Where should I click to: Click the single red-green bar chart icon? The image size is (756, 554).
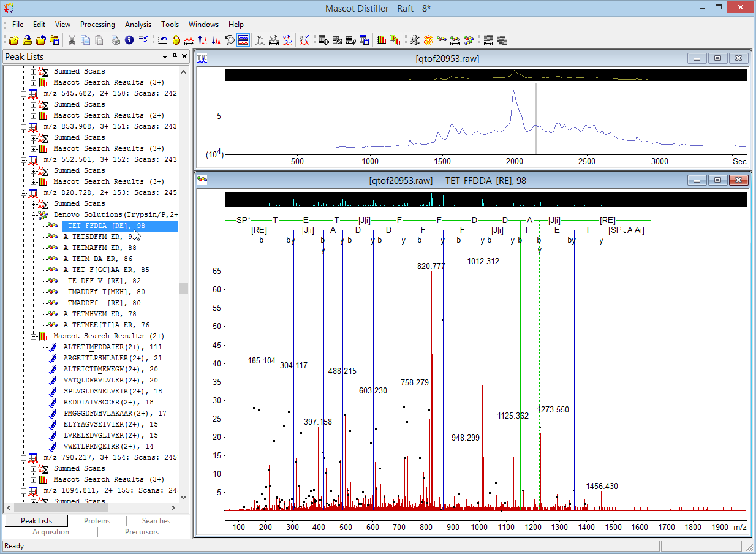tap(382, 40)
